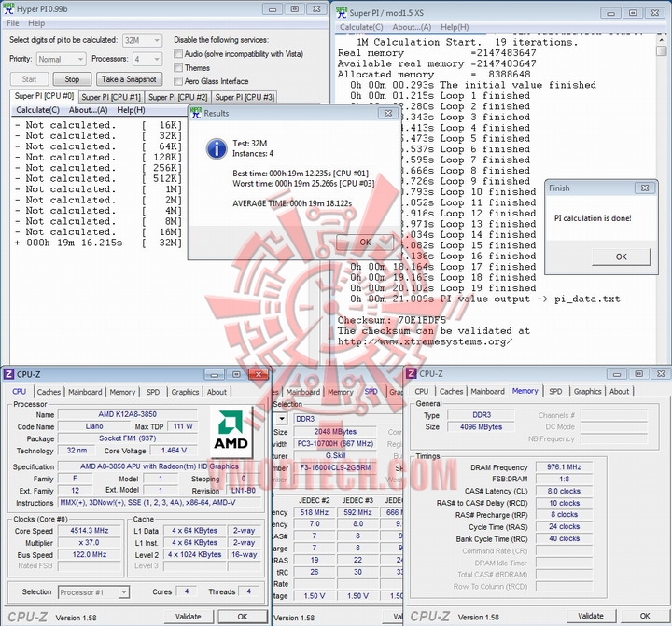The height and width of the screenshot is (626, 672).
Task: Click the blue info icon in Results dialog
Action: [217, 148]
